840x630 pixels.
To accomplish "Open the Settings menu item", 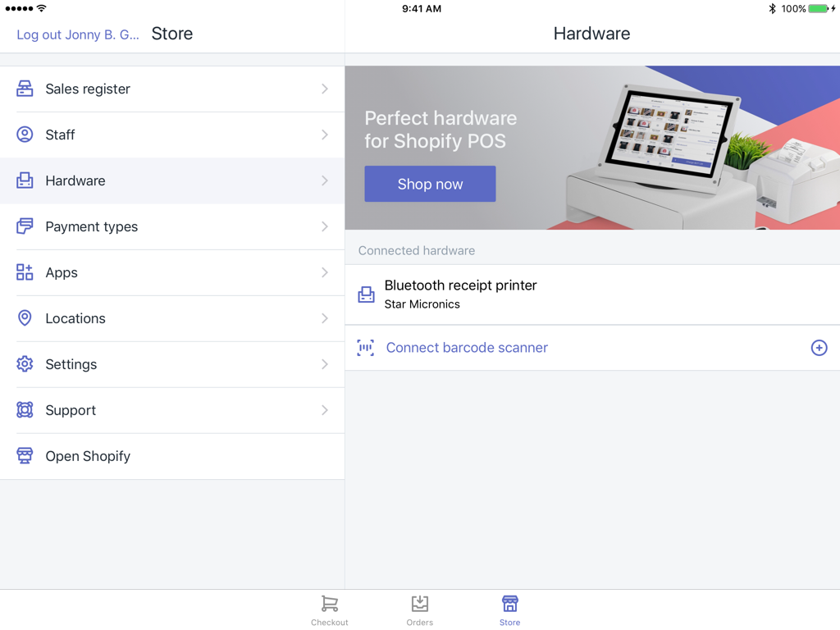I will (x=172, y=364).
